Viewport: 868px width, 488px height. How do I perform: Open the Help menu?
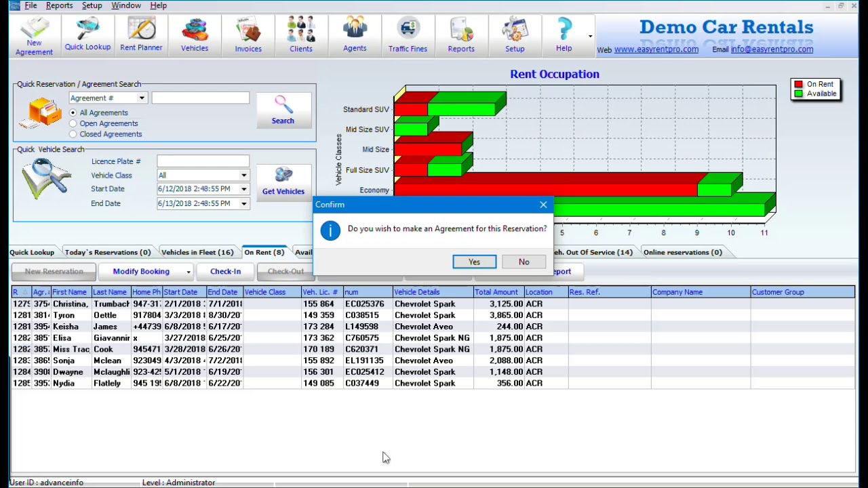coord(158,5)
